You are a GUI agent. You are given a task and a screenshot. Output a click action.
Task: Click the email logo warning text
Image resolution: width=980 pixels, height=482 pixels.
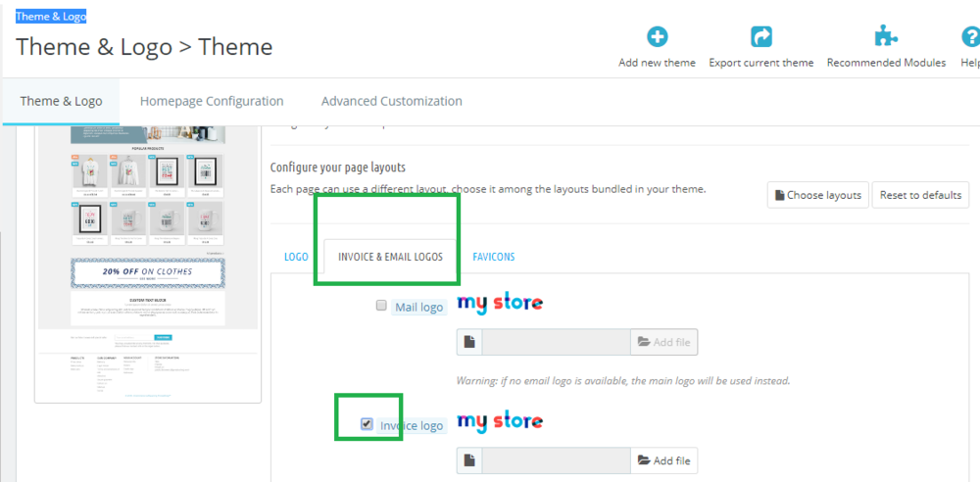point(623,380)
